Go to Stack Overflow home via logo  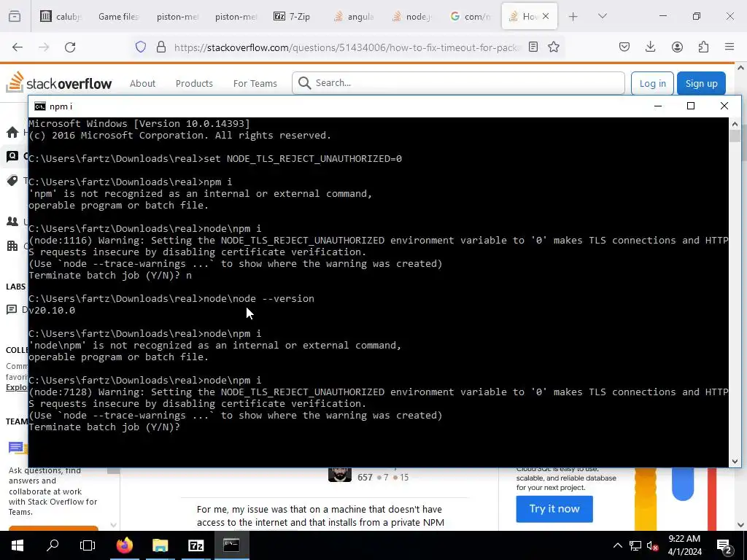coord(59,82)
